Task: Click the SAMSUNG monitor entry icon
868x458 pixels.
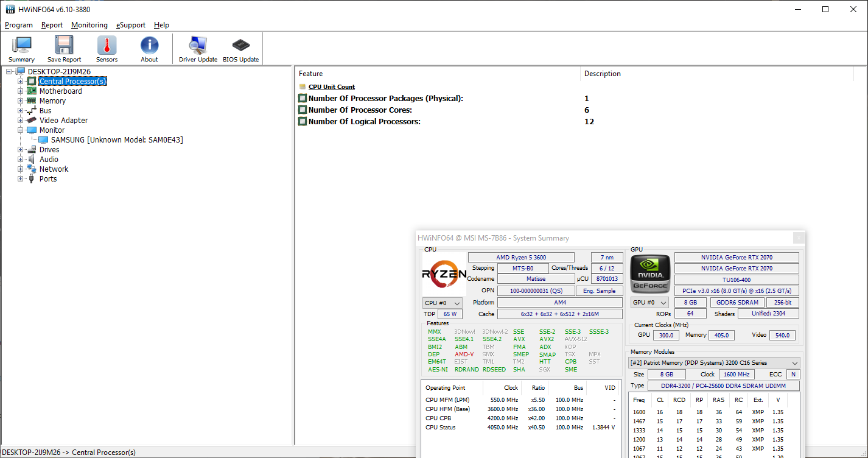Action: coord(43,139)
